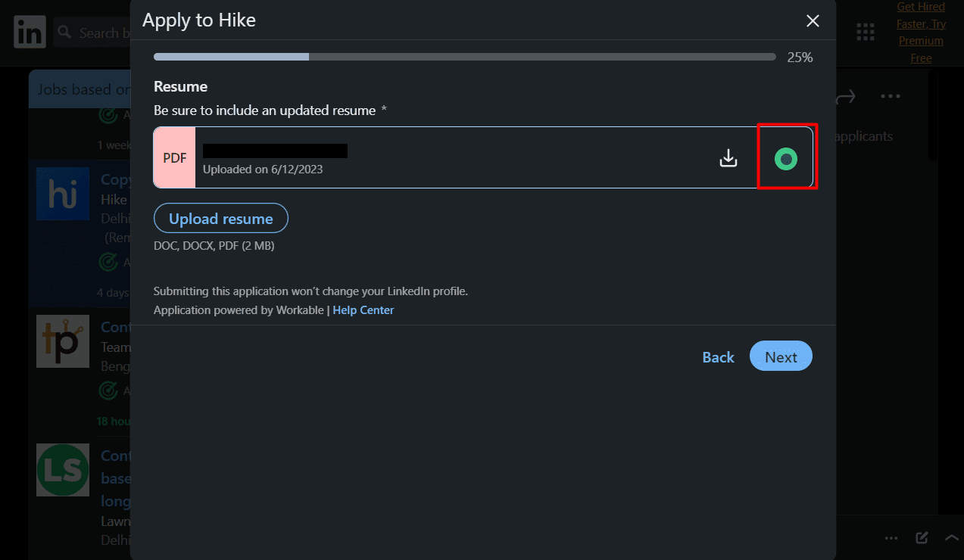Click the 'Jobs based on' heading
Viewport: 964px width, 560px height.
tap(83, 89)
